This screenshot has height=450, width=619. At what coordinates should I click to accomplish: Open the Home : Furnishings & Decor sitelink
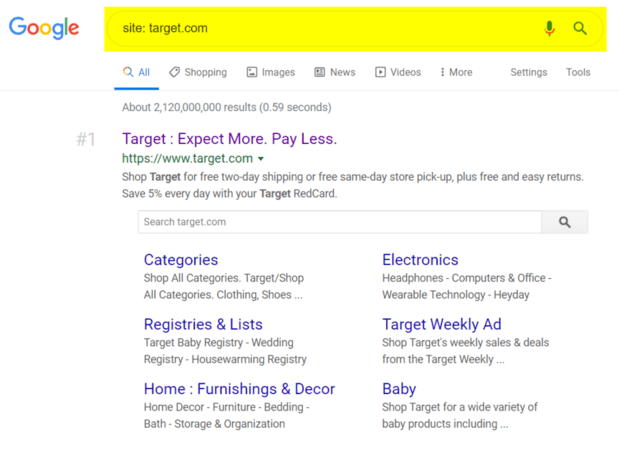pyautogui.click(x=239, y=389)
